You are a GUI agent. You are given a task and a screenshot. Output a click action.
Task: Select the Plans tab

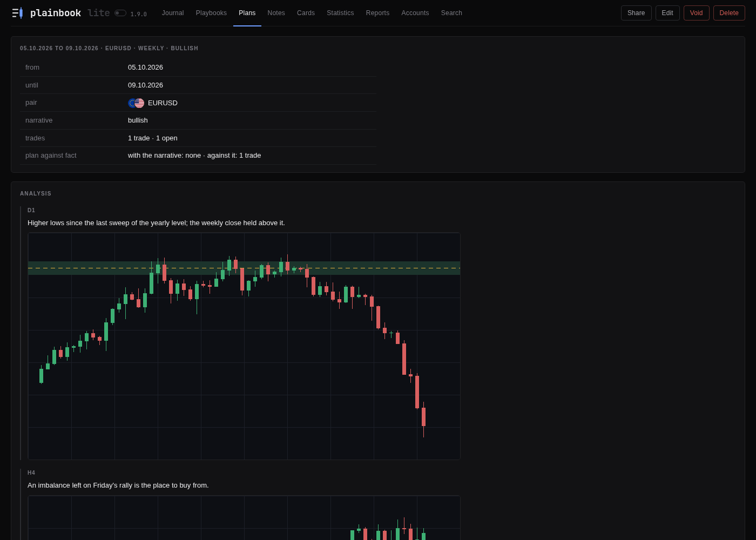pyautogui.click(x=247, y=13)
